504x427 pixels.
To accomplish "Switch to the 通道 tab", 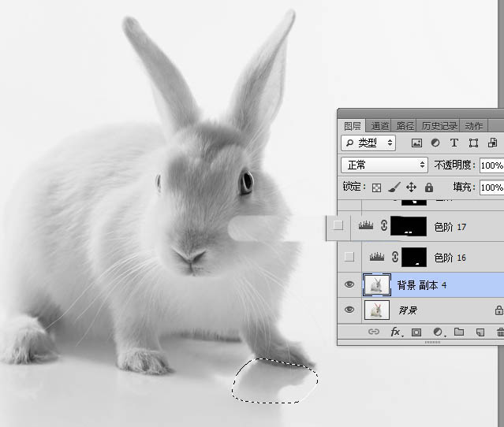I will 379,126.
